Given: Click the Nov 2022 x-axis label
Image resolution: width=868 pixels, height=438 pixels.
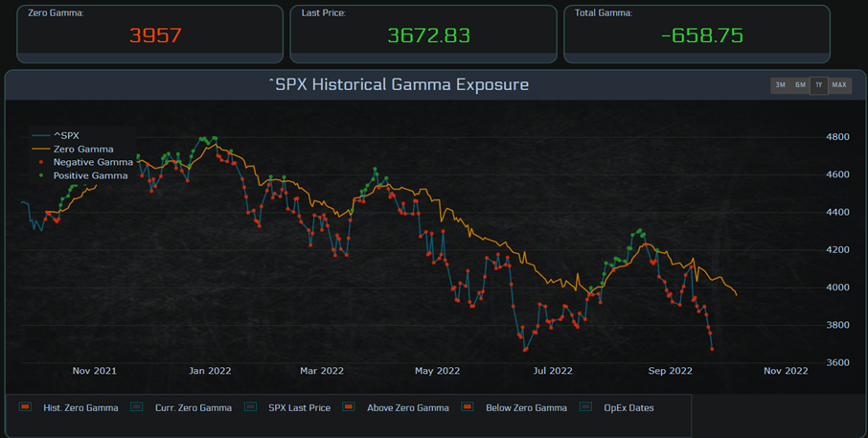Looking at the screenshot, I should pyautogui.click(x=786, y=371).
